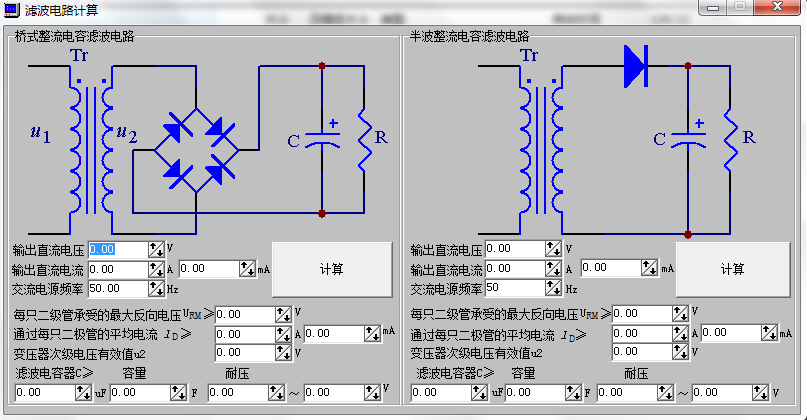
Task: Click half-wave 耐压 lower voltage field
Action: [627, 393]
